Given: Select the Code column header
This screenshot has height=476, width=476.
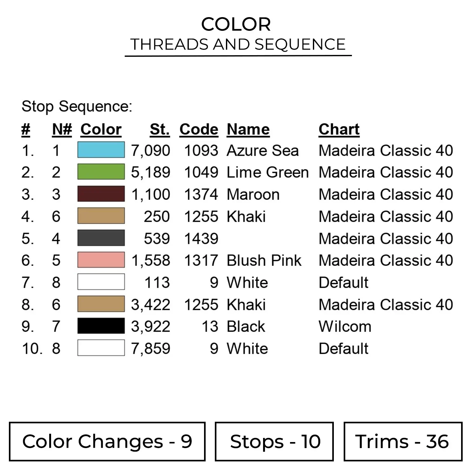Looking at the screenshot, I should (x=199, y=129).
